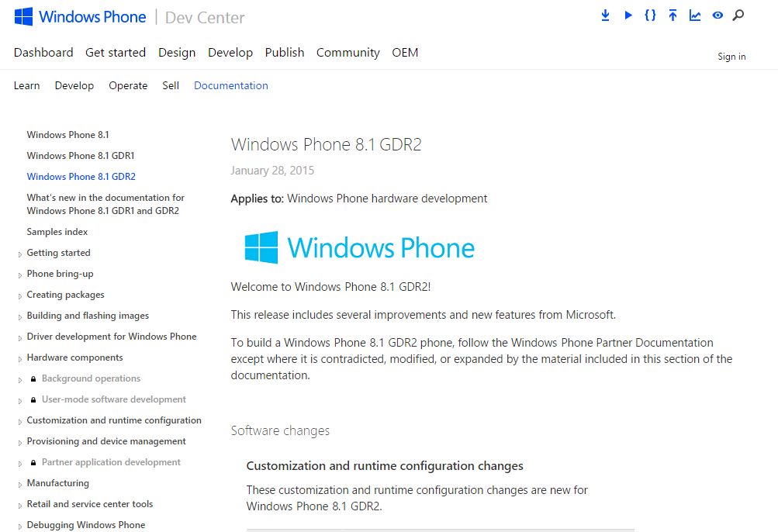Select the Documentation sub-navigation tab
This screenshot has height=532, width=778.
pyautogui.click(x=230, y=85)
